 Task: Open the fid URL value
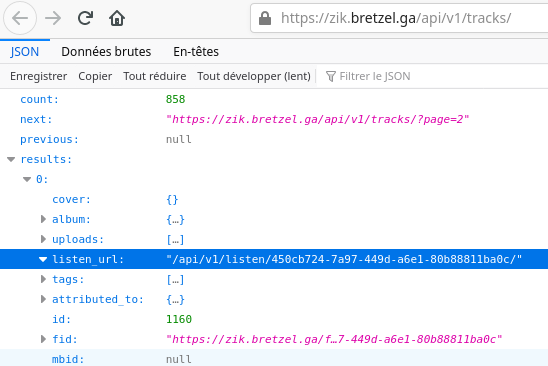(334, 339)
